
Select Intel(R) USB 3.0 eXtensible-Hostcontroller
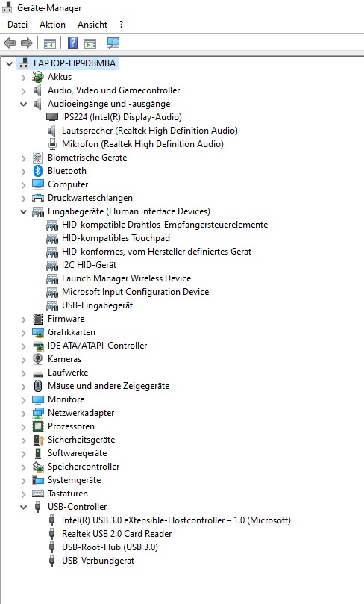(x=176, y=520)
